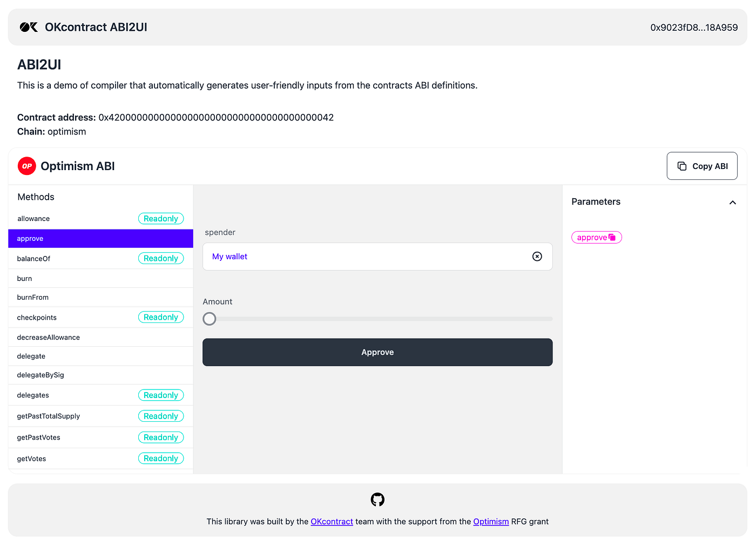Viewport: 756px width, 546px height.
Task: Click the Readonly badge next to checkpoints
Action: pyautogui.click(x=161, y=318)
